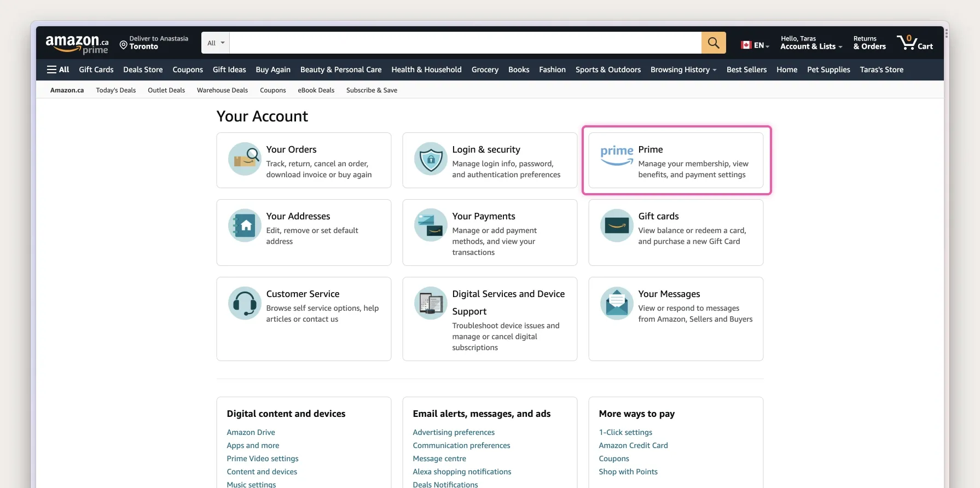Open Gift Ideas nav item
Image resolution: width=980 pixels, height=488 pixels.
[229, 69]
